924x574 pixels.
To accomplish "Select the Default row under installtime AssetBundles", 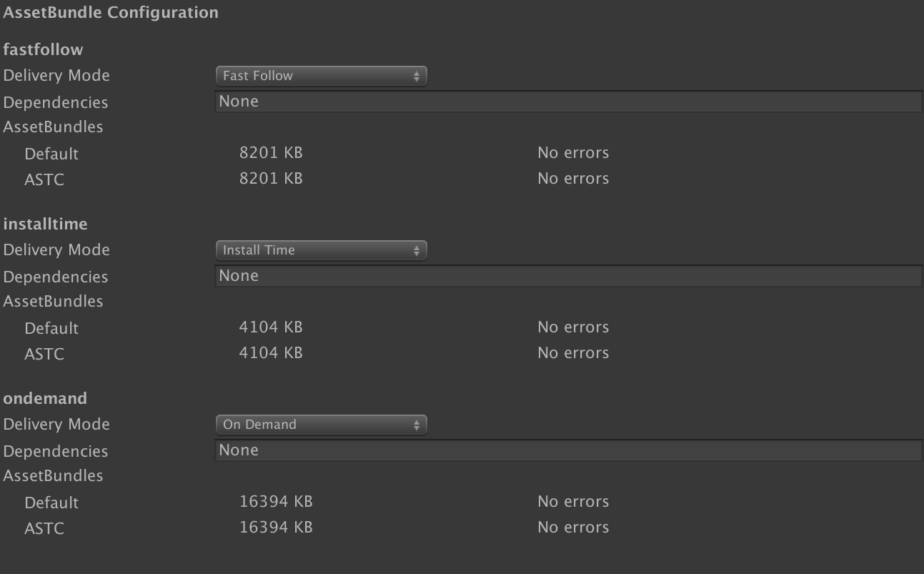I will click(51, 328).
